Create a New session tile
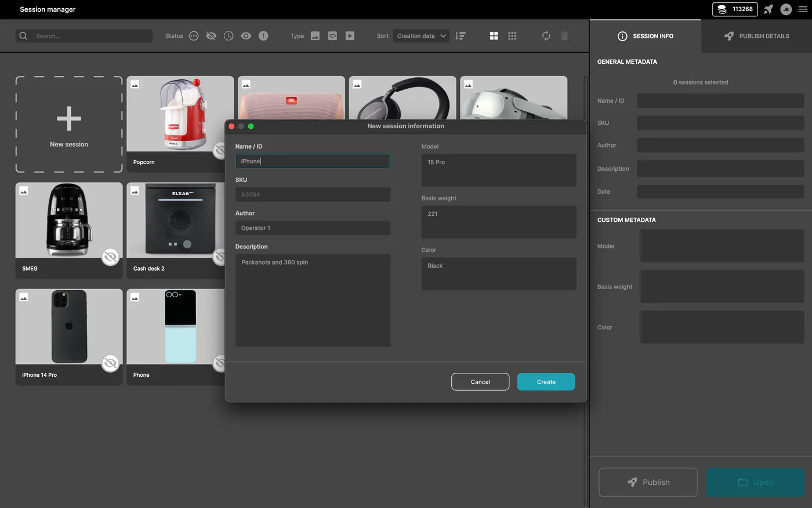Image resolution: width=812 pixels, height=508 pixels. [69, 124]
